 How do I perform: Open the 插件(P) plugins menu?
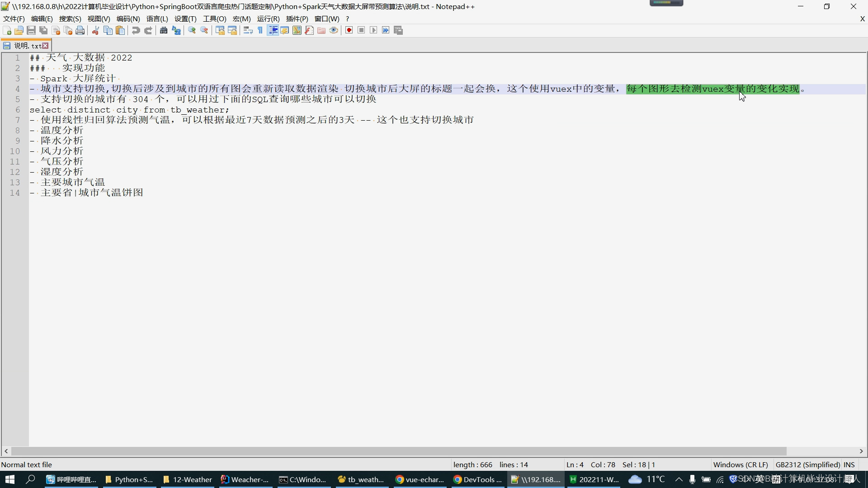297,19
